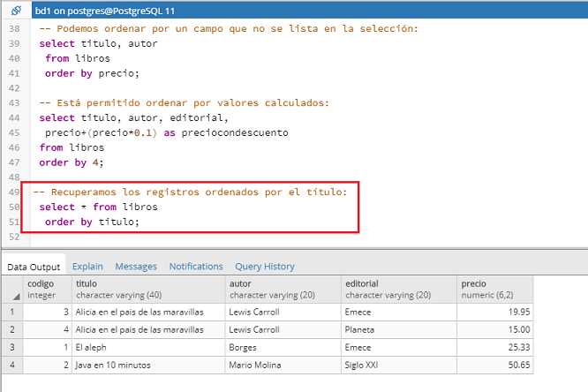Click line number 42 in the gutter
The height and width of the screenshot is (392, 588).
click(14, 88)
